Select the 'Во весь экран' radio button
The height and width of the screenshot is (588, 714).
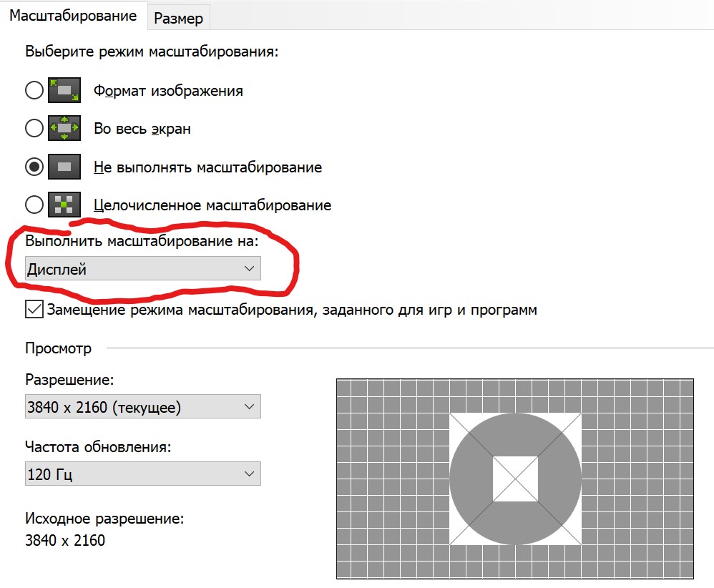click(34, 129)
